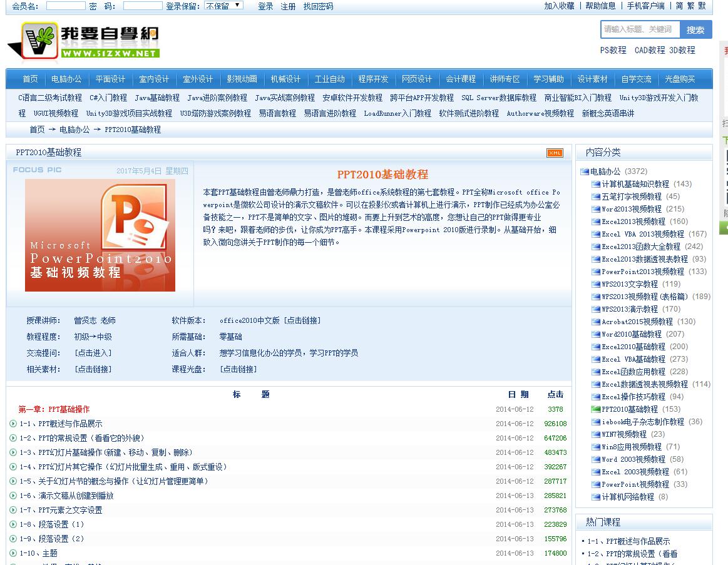Click the search keyword input box
Screen dimensions: 728x565
click(640, 29)
